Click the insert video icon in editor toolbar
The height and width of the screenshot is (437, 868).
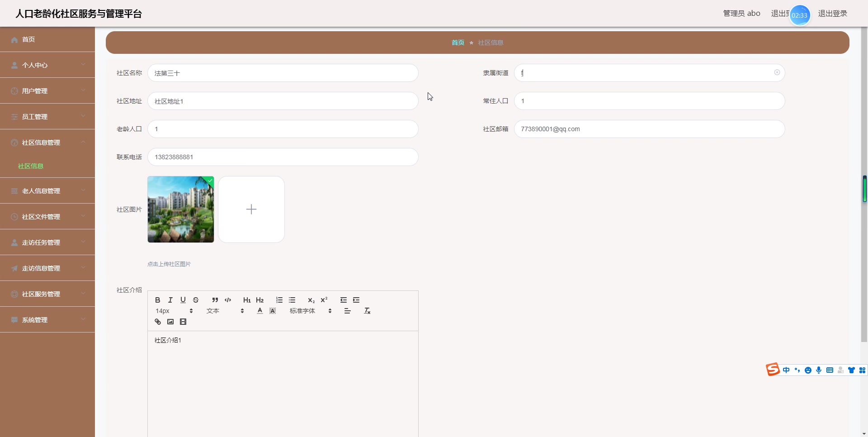click(183, 322)
